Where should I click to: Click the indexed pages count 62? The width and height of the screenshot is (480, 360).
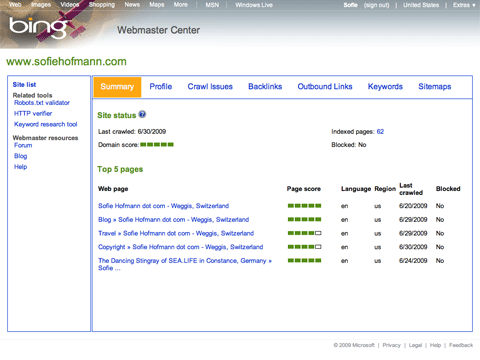[380, 132]
